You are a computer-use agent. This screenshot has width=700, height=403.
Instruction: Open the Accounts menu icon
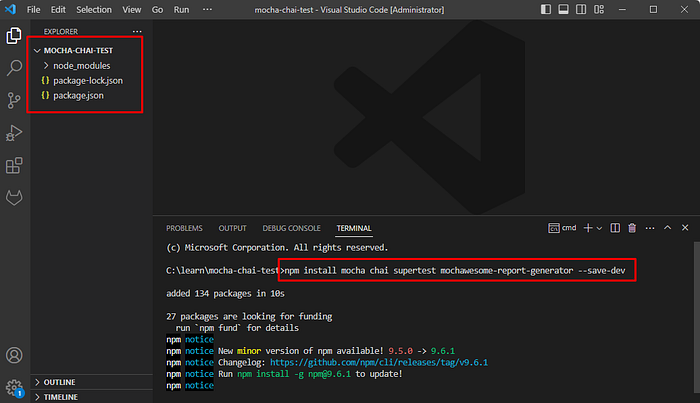pyautogui.click(x=14, y=355)
